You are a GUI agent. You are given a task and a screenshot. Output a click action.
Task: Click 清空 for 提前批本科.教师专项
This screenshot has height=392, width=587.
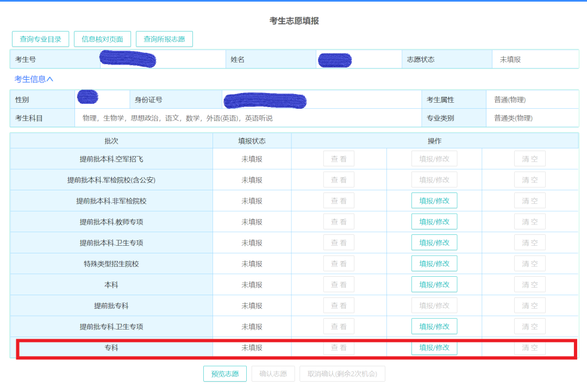(x=530, y=222)
